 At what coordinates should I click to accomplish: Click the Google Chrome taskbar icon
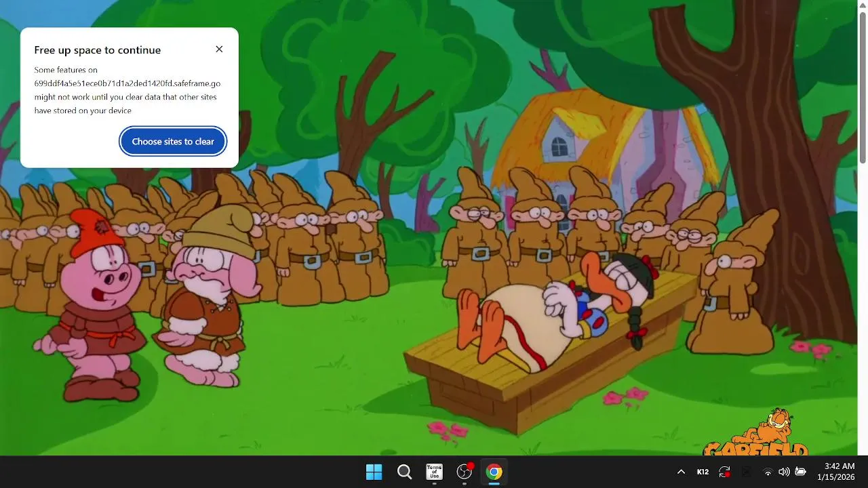[494, 472]
